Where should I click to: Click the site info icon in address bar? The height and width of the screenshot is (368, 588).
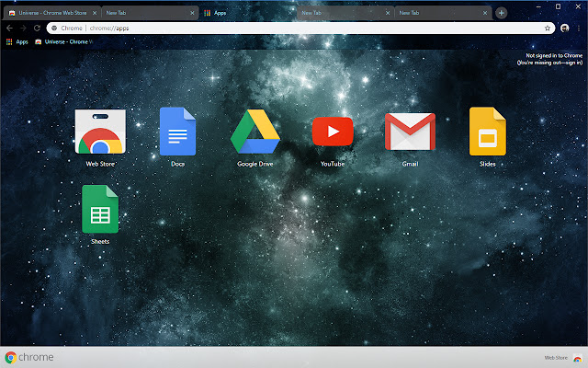(x=54, y=29)
